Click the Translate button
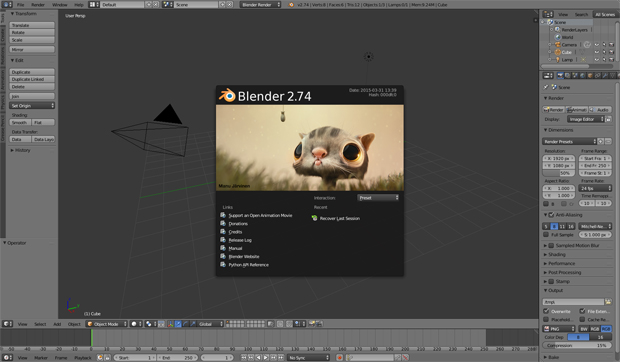Viewport: 620px width, 362px height. [32, 25]
